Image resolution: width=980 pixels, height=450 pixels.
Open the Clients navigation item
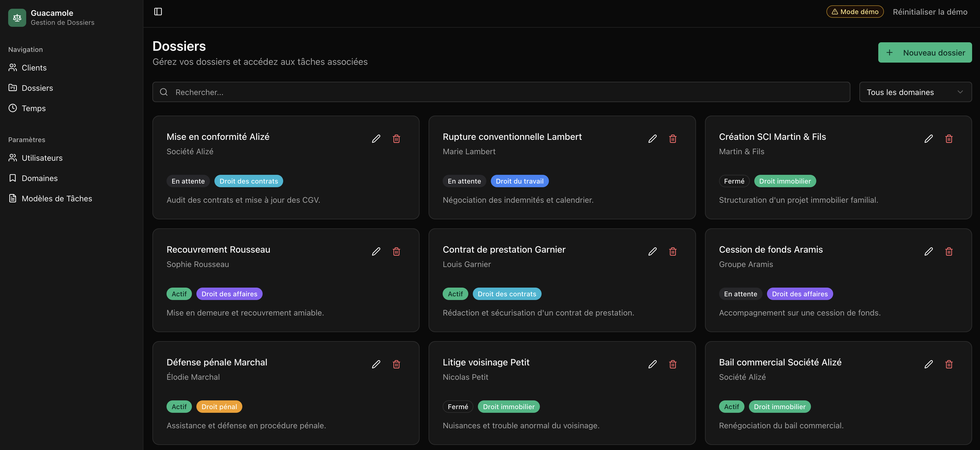[x=34, y=68]
